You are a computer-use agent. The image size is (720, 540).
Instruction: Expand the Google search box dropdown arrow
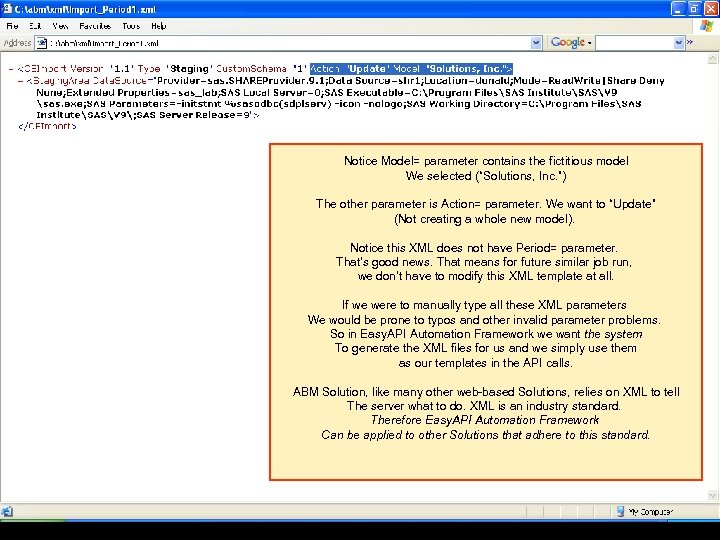point(679,43)
